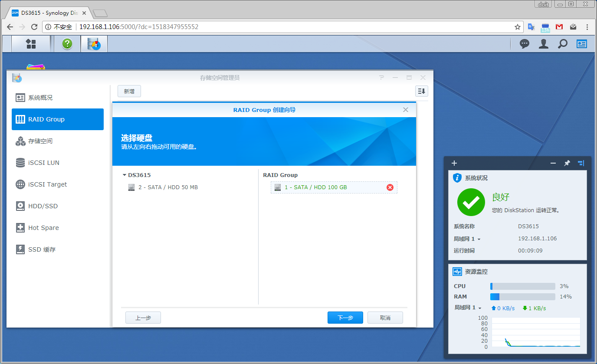This screenshot has width=597, height=364.
Task: Open the calendar extension icon
Action: pos(545,27)
